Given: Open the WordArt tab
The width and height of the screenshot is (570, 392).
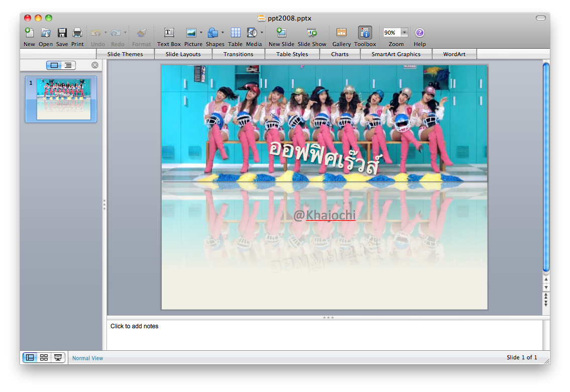Looking at the screenshot, I should 454,54.
